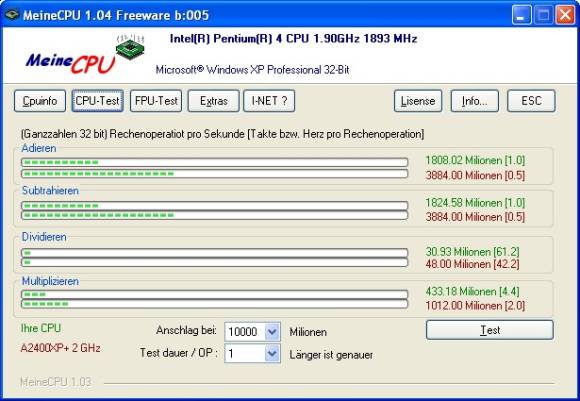Open the Cpuinfo section
This screenshot has height=401, width=580.
(x=40, y=101)
